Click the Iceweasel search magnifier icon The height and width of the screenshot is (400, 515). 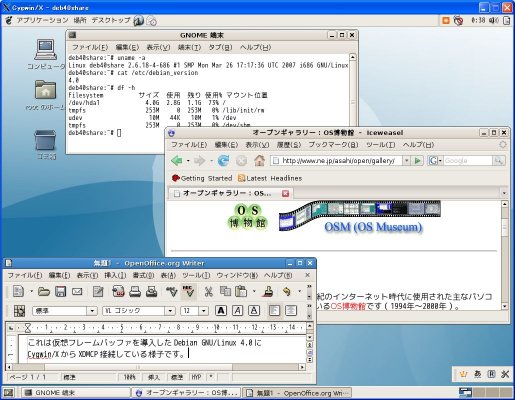click(x=499, y=161)
